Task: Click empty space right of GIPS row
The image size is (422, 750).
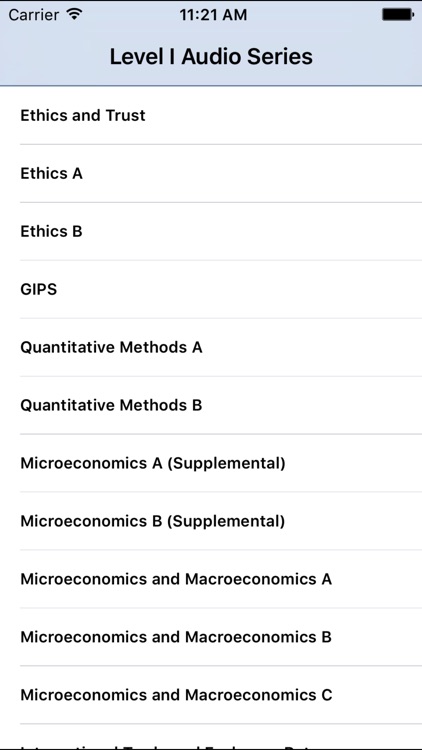Action: click(239, 289)
